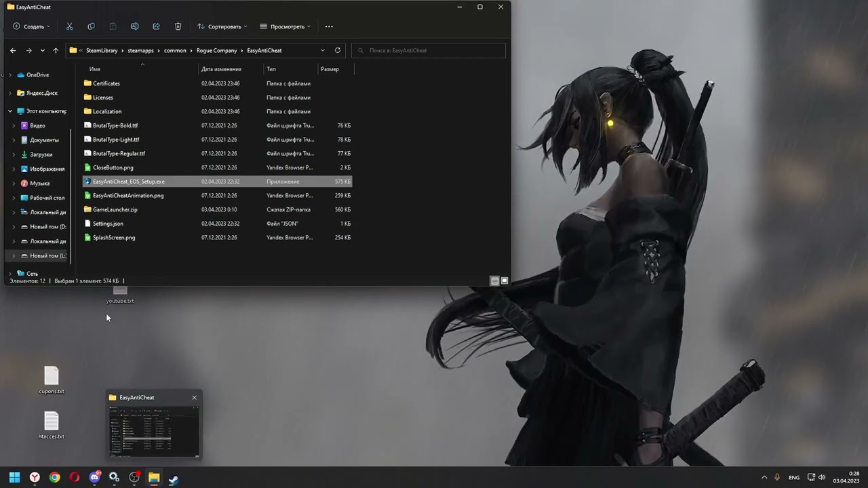This screenshot has width=868, height=488.
Task: Show hidden system tray icons
Action: (x=764, y=477)
